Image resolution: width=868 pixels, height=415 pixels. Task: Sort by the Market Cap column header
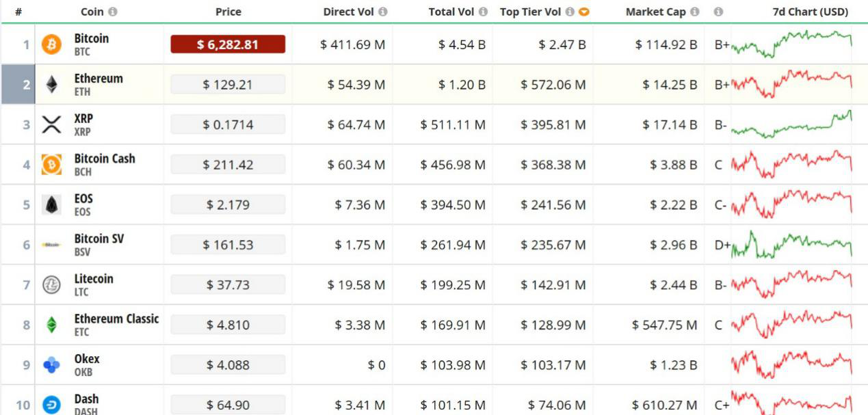655,12
